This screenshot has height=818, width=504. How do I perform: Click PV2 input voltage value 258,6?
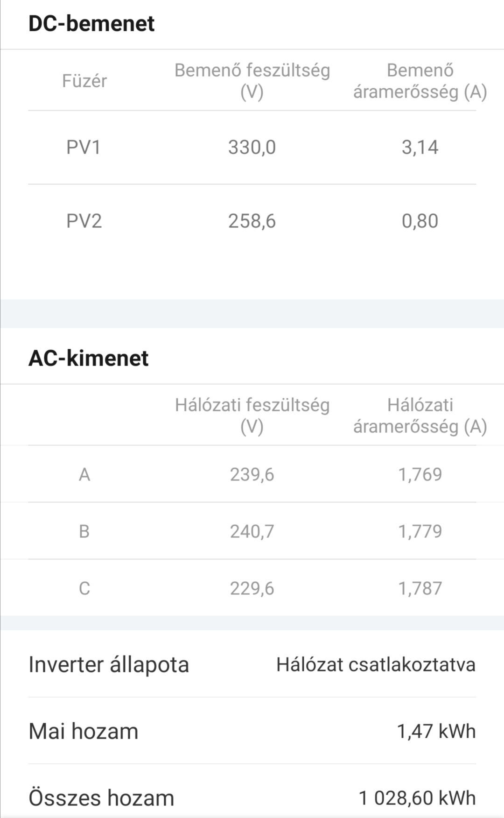(252, 221)
